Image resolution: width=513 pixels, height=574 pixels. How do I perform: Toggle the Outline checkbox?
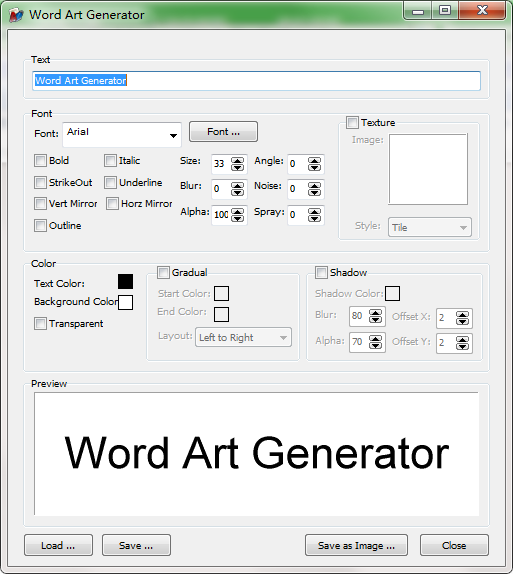[40, 226]
